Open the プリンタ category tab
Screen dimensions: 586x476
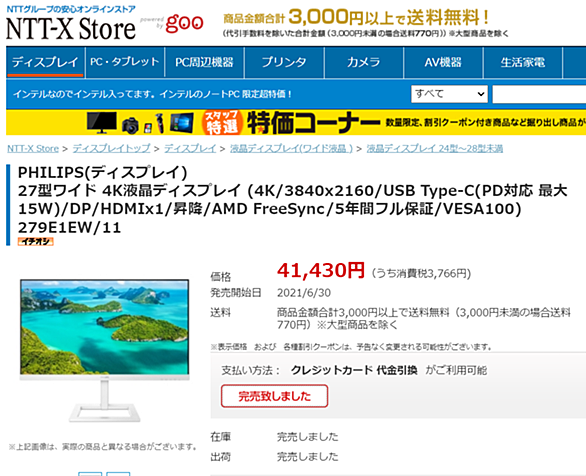284,62
